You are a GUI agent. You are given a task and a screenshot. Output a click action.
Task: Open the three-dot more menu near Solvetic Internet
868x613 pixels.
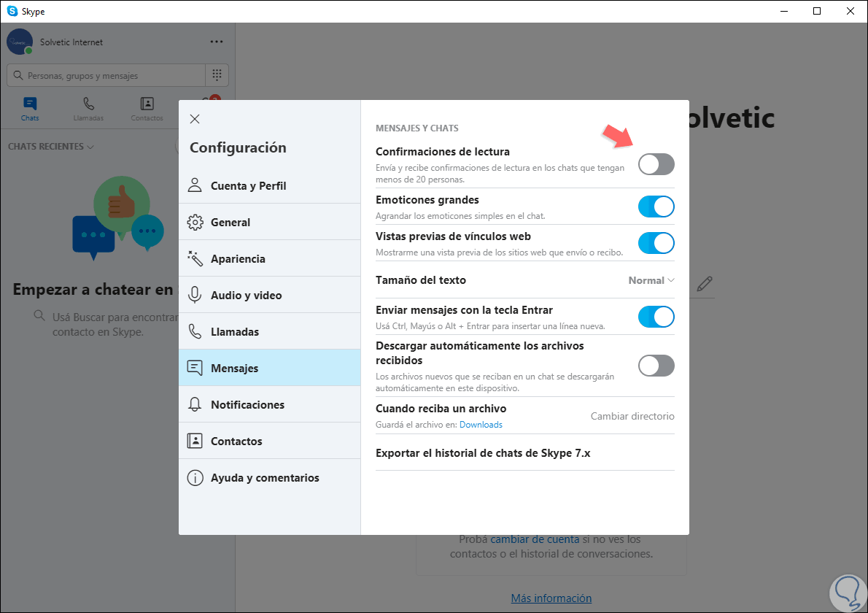coord(217,42)
